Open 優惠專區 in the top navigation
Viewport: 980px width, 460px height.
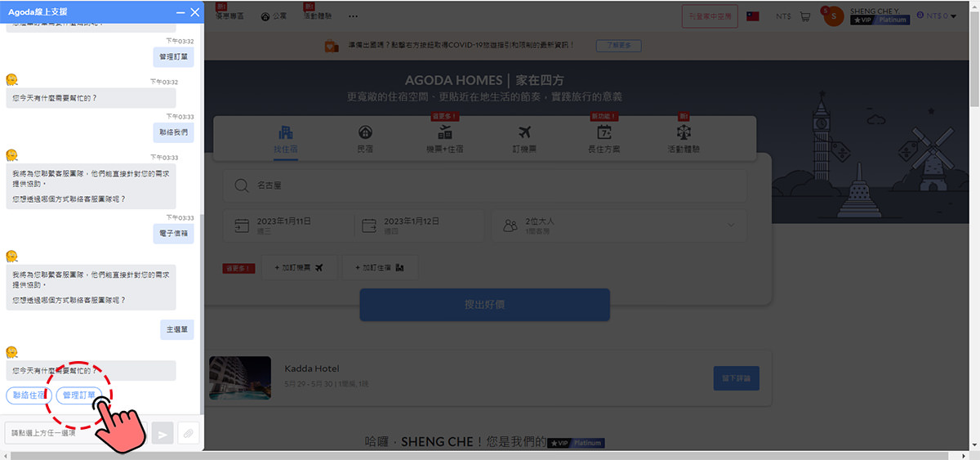click(229, 16)
